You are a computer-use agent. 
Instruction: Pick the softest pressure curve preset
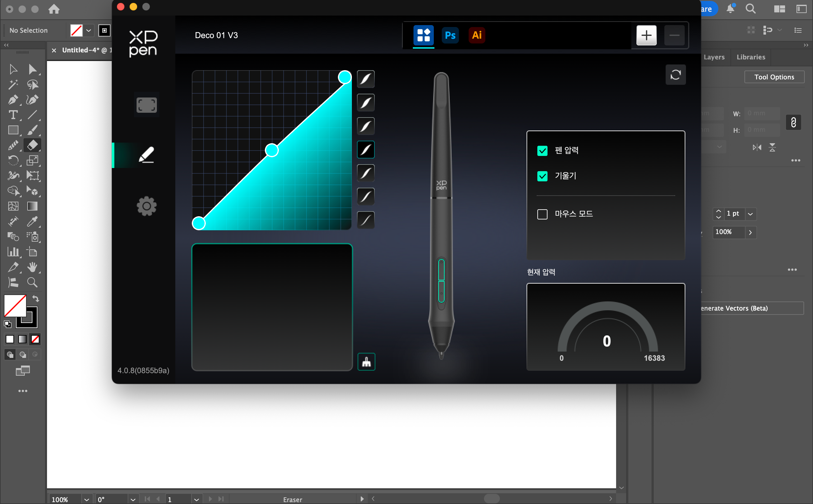pyautogui.click(x=366, y=79)
